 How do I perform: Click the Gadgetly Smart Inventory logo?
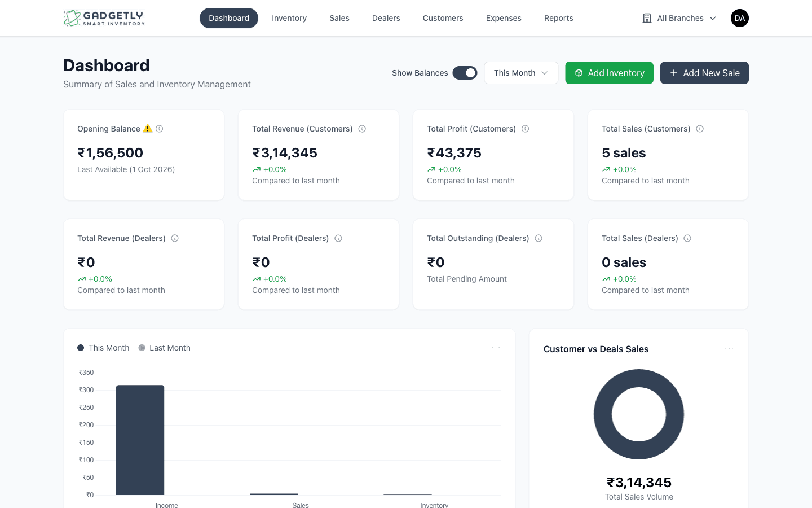point(104,18)
